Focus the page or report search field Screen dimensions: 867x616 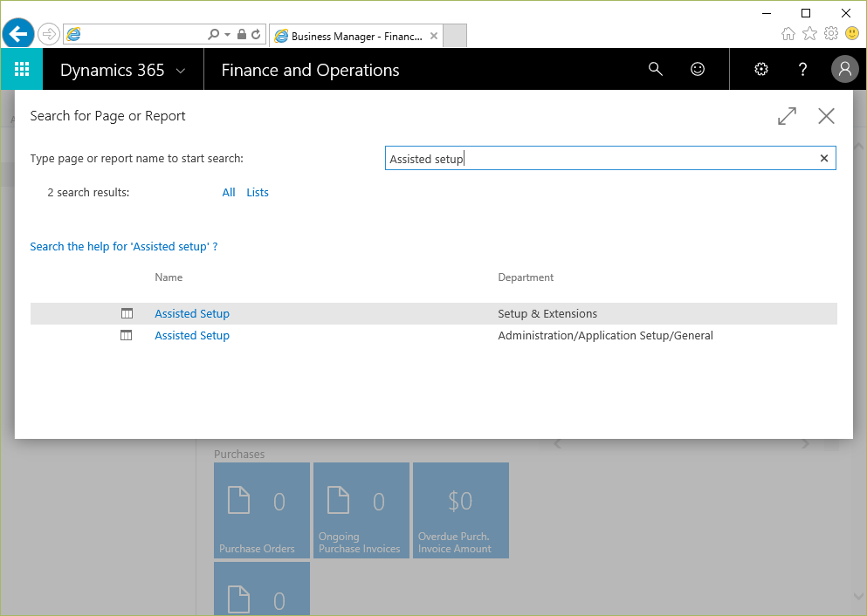610,159
